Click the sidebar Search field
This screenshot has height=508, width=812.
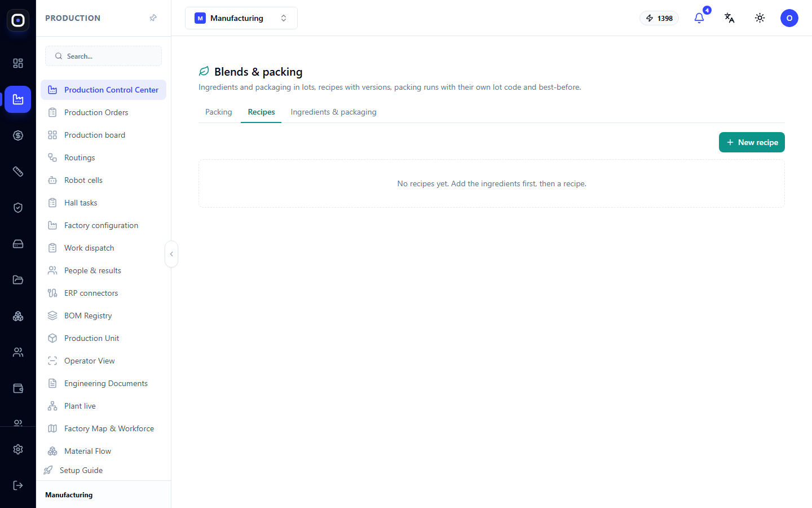[103, 56]
